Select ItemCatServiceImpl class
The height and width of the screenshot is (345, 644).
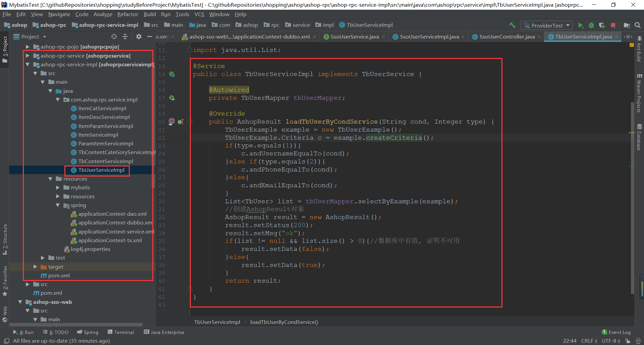tap(98, 109)
